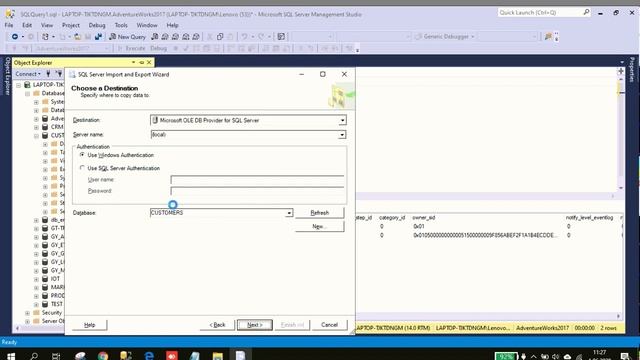Click the taskbar search magnifier icon
This screenshot has height=360, width=640.
pos(34,356)
